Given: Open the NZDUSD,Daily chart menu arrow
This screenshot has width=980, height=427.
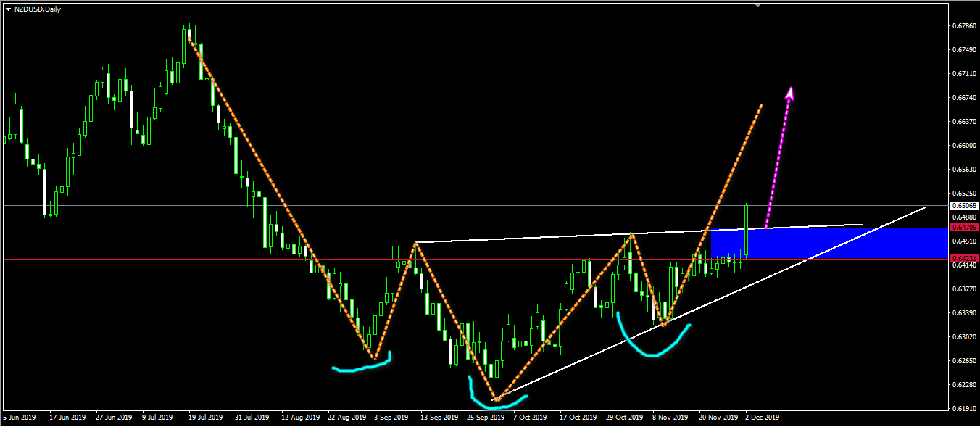Looking at the screenshot, I should tap(8, 9).
